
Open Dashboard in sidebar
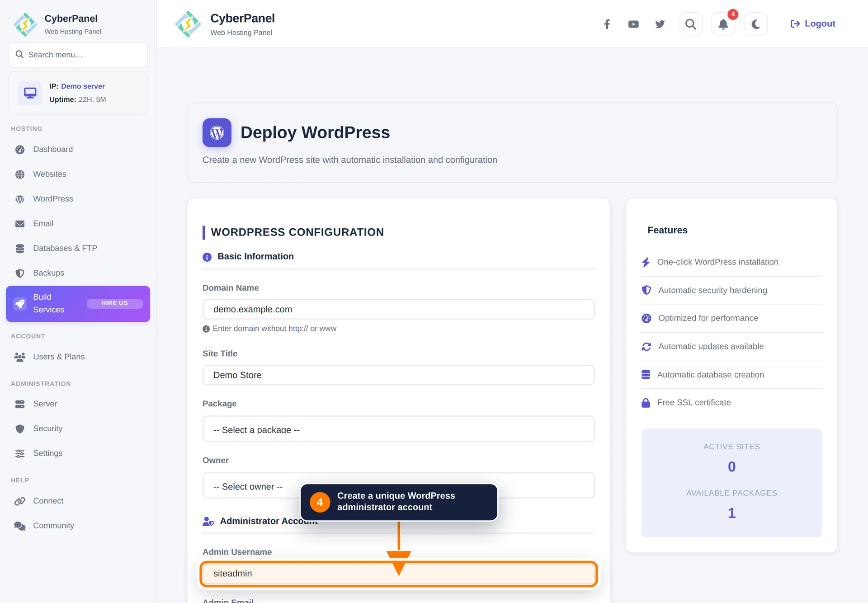pyautogui.click(x=78, y=149)
